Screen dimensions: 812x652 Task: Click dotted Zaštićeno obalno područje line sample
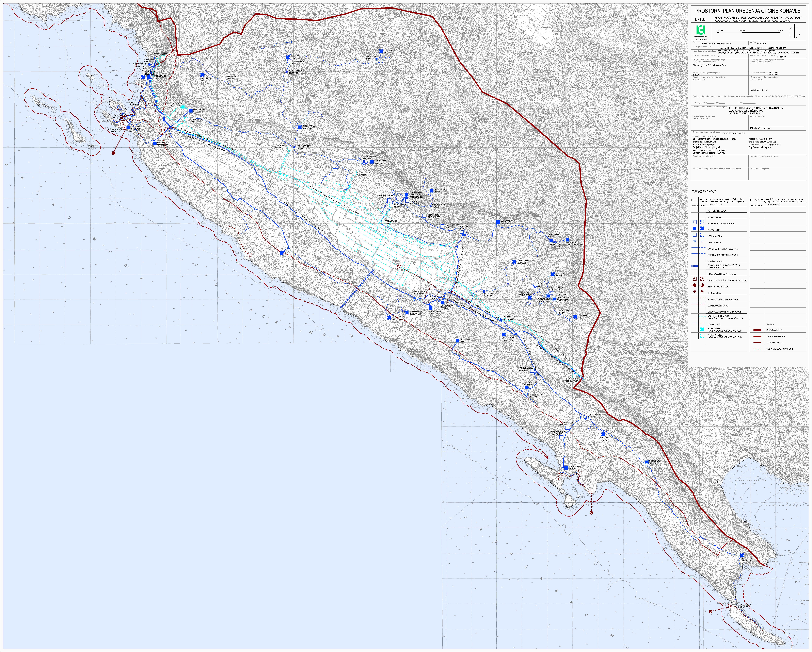pos(757,349)
